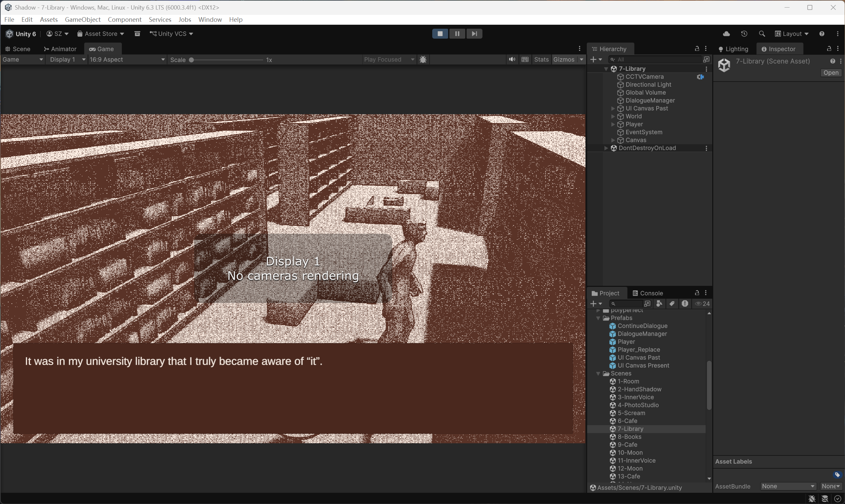
Task: Adjust the Game view Scale slider
Action: tap(191, 60)
